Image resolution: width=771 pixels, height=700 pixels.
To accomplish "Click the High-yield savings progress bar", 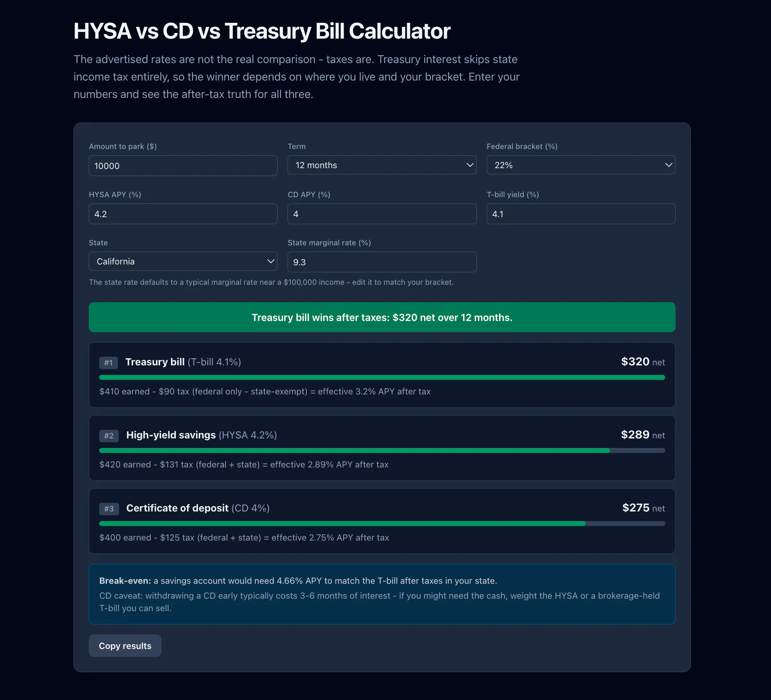I will (x=382, y=450).
